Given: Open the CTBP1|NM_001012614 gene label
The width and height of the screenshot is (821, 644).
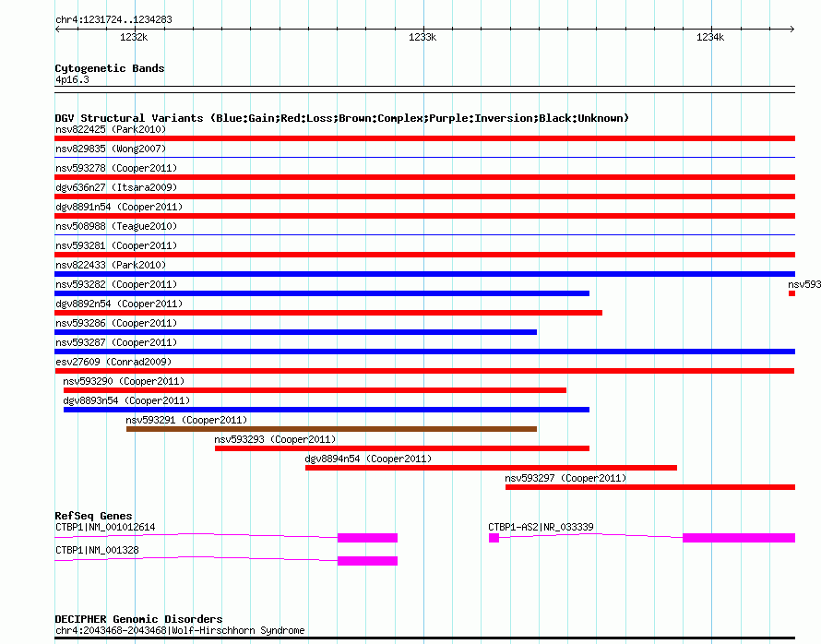Looking at the screenshot, I should coord(105,527).
